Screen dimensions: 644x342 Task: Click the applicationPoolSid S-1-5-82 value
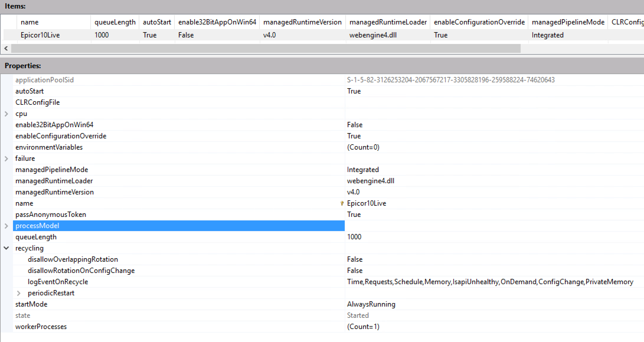[x=451, y=80]
